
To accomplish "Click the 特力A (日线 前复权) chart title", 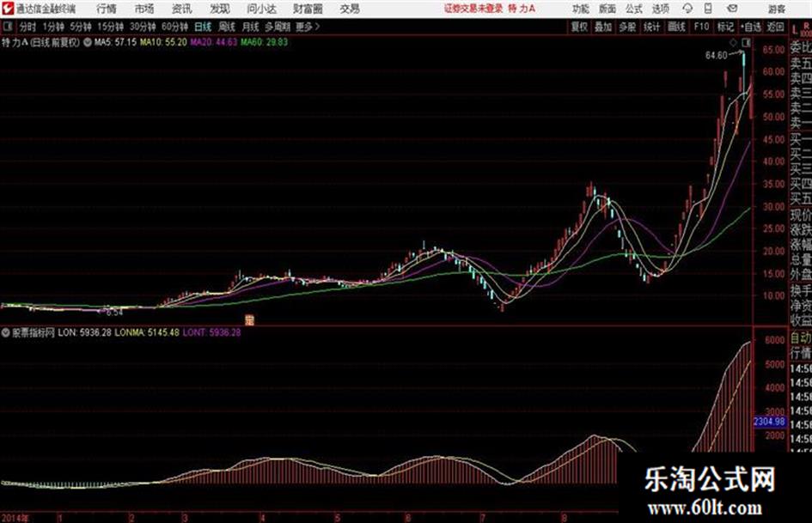I will [x=40, y=42].
